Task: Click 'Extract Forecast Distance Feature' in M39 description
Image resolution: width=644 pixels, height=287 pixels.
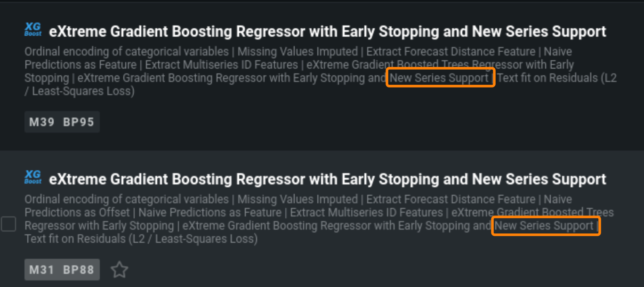Action: pos(451,52)
